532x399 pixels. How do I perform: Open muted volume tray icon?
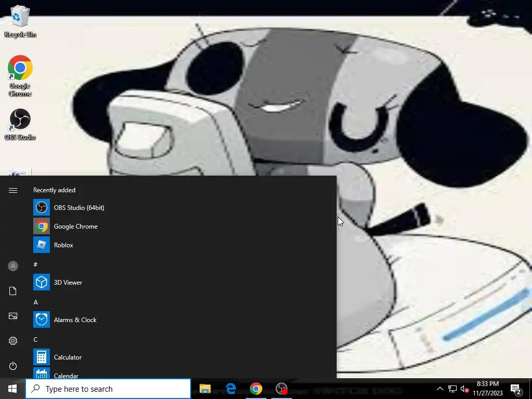click(465, 389)
